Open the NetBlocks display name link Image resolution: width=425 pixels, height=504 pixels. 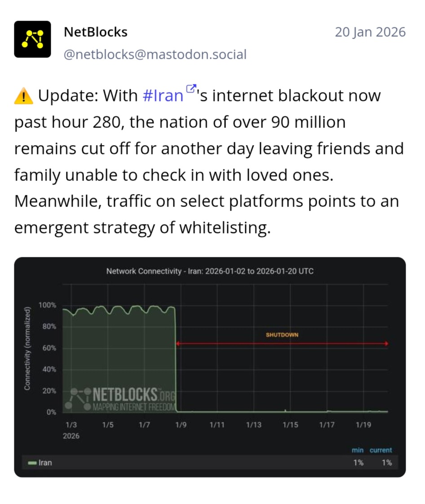click(96, 32)
